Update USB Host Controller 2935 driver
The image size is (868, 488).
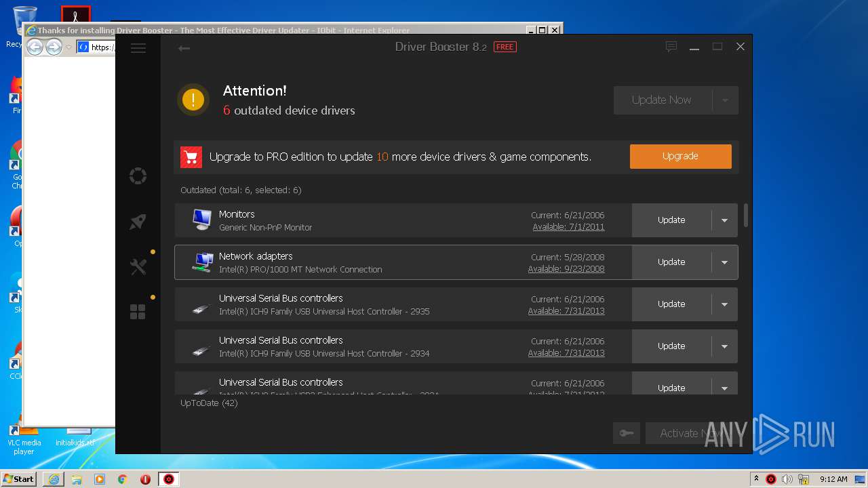[671, 304]
